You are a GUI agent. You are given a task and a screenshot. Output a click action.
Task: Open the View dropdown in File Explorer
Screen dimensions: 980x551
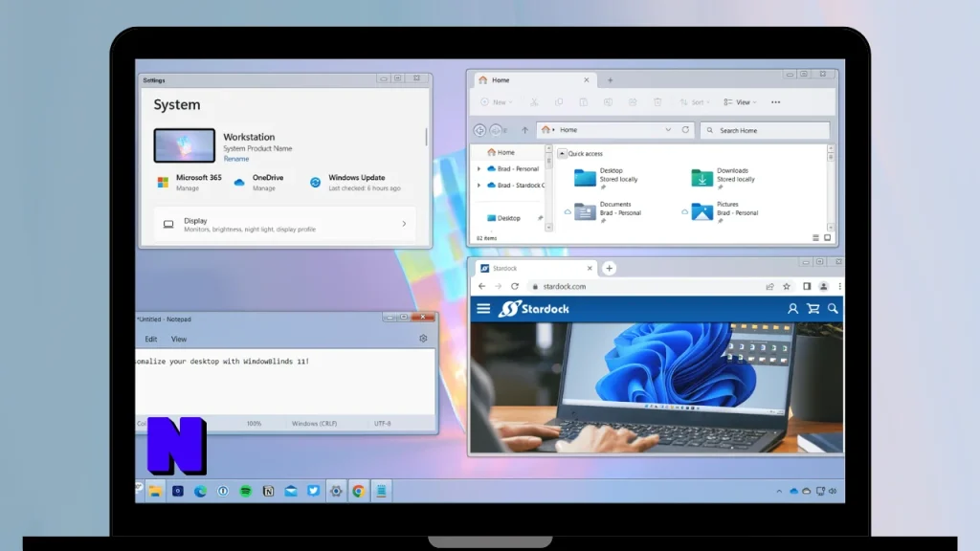tap(740, 101)
